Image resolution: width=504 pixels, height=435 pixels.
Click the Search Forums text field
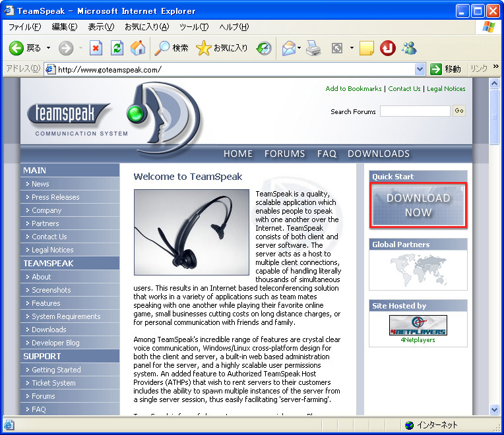pyautogui.click(x=415, y=111)
